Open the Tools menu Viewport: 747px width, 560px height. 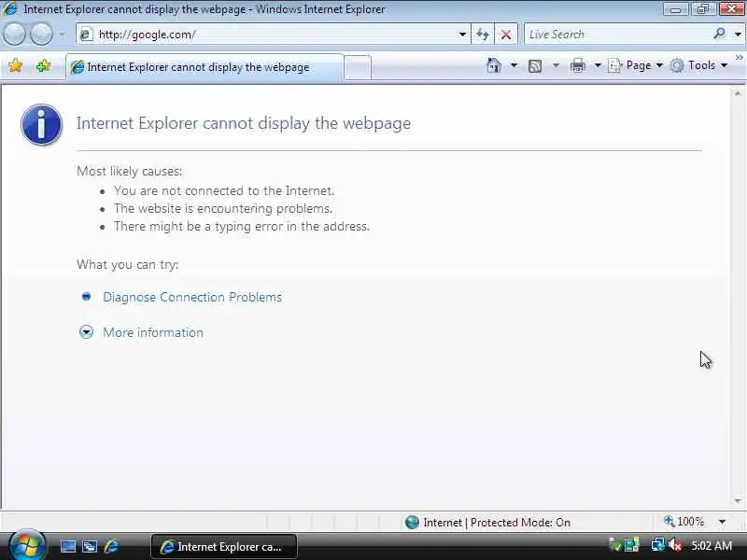point(698,65)
